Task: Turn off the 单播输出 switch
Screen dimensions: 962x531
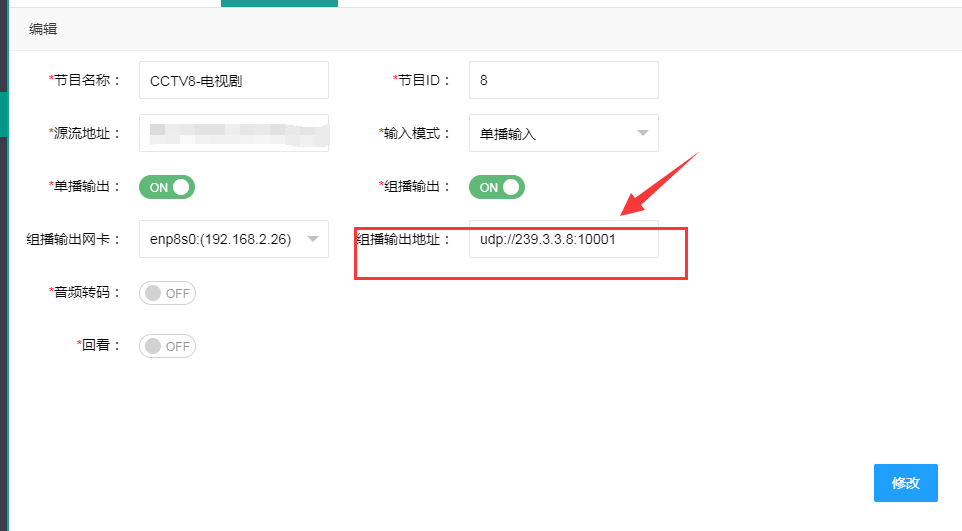Action: tap(168, 187)
